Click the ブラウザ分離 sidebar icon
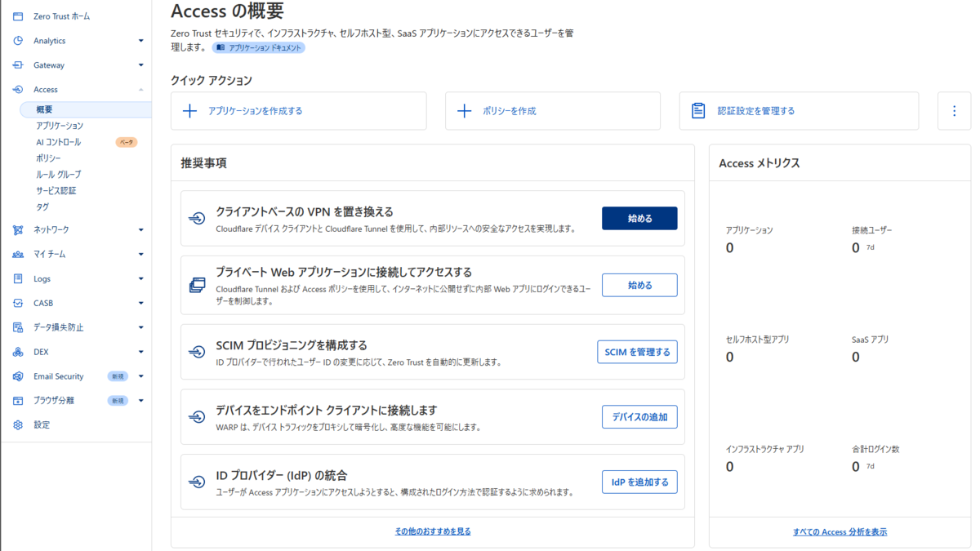Viewport: 980px width, 551px height. click(x=18, y=401)
